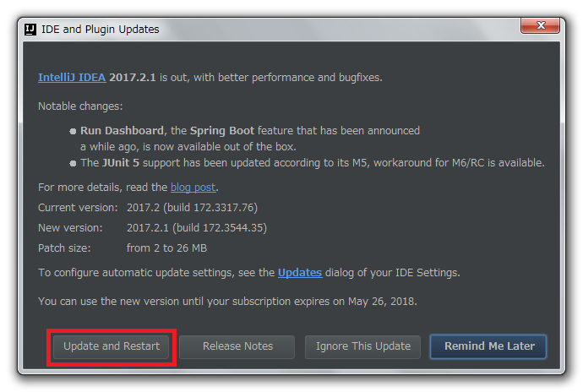Follow the Updates settings link
The image size is (583, 392).
(x=300, y=273)
